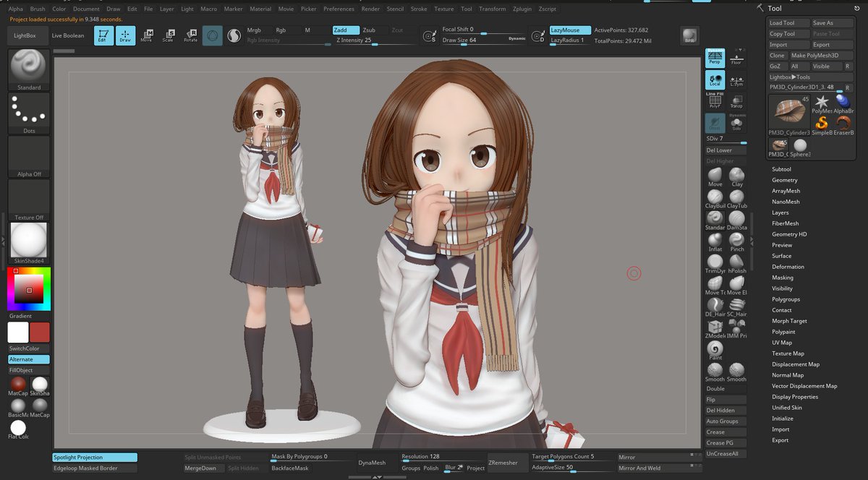Screen dimensions: 868x480
Task: Select the DE_Hair brush
Action: (x=715, y=307)
